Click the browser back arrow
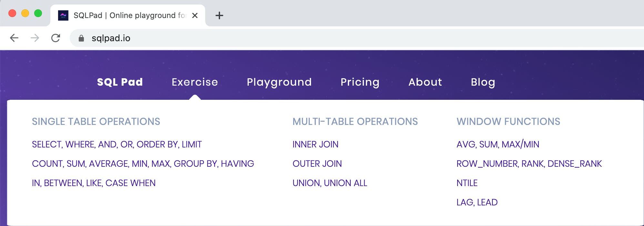Screen dimensions: 644x226 (x=14, y=38)
